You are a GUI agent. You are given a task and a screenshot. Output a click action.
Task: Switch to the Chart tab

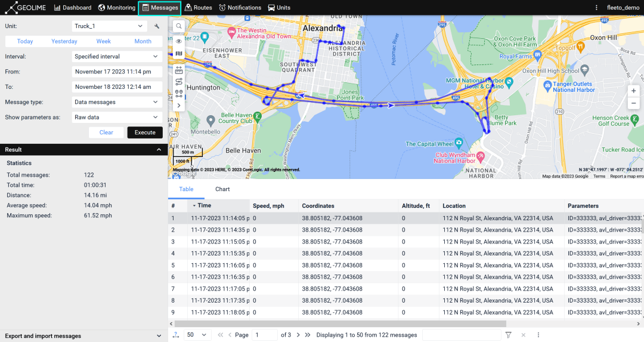pos(222,189)
